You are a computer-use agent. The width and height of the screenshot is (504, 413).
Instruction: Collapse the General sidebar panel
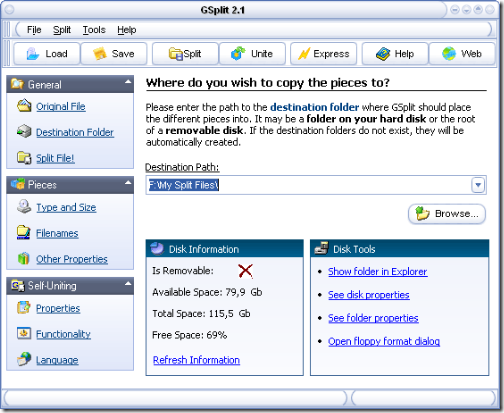[128, 82]
